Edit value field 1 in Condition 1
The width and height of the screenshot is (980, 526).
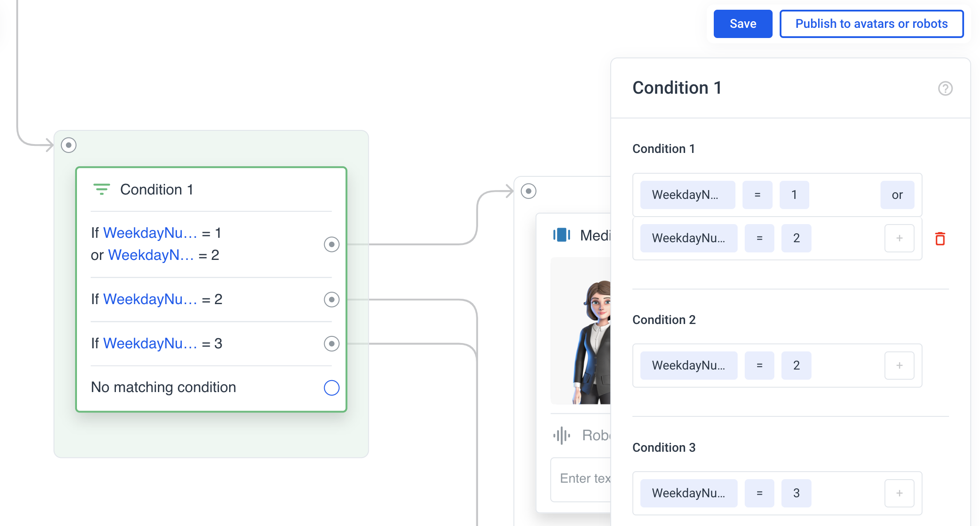(x=794, y=195)
